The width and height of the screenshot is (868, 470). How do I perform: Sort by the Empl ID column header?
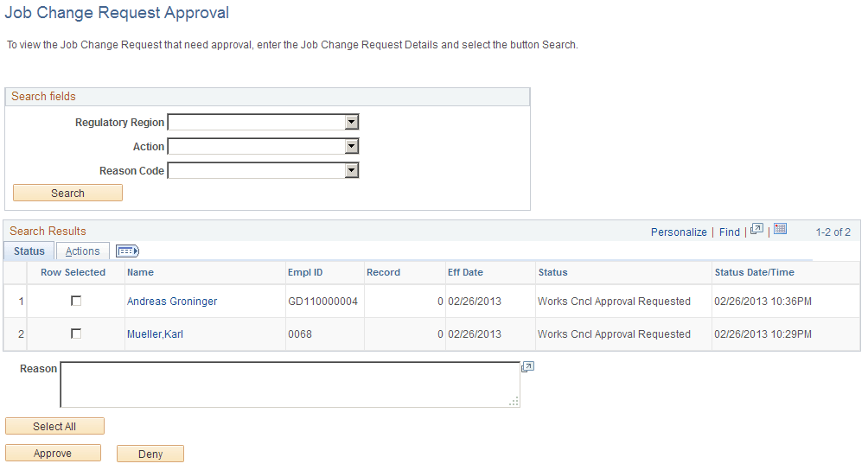305,272
